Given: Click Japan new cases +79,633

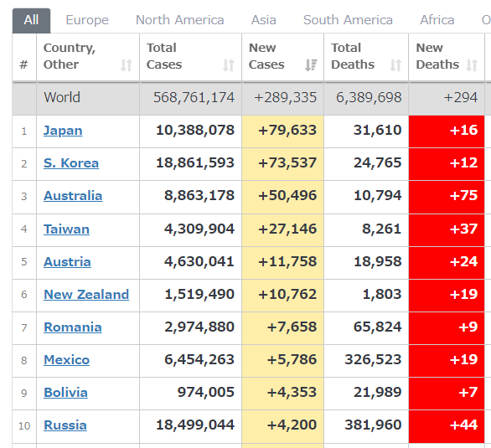Looking at the screenshot, I should coord(287,130).
